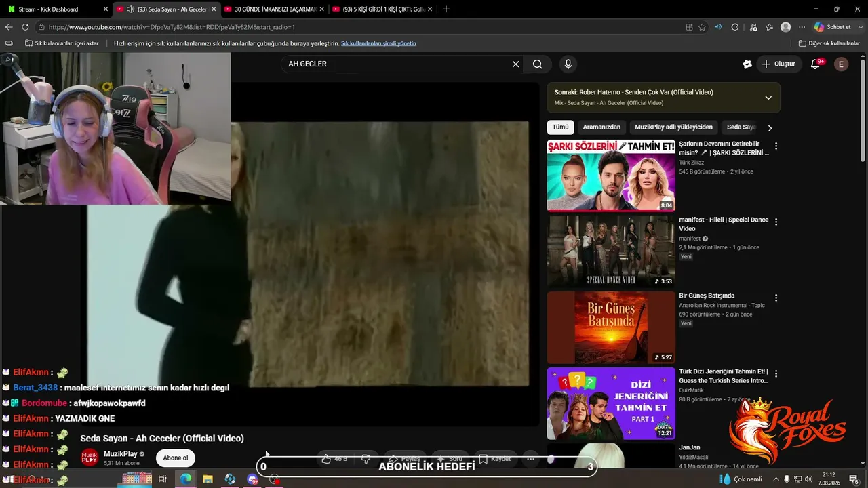The height and width of the screenshot is (488, 868).
Task: Go back using browser back arrow
Action: click(9, 27)
